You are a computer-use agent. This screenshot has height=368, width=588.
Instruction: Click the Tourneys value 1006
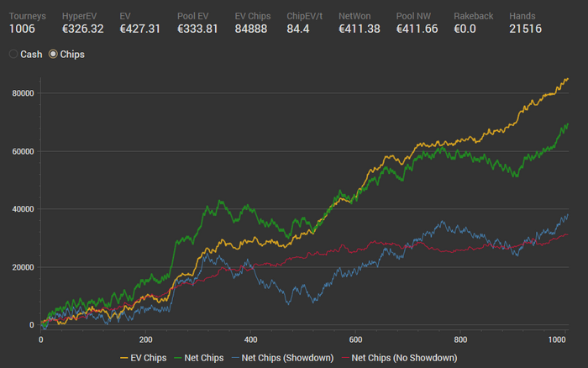pyautogui.click(x=22, y=29)
